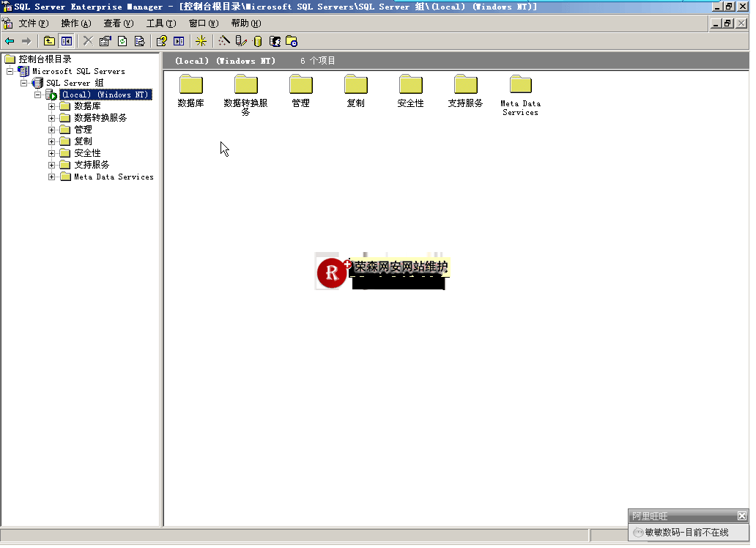This screenshot has height=548, width=756.
Task: Click the Refresh toolbar icon
Action: [122, 41]
